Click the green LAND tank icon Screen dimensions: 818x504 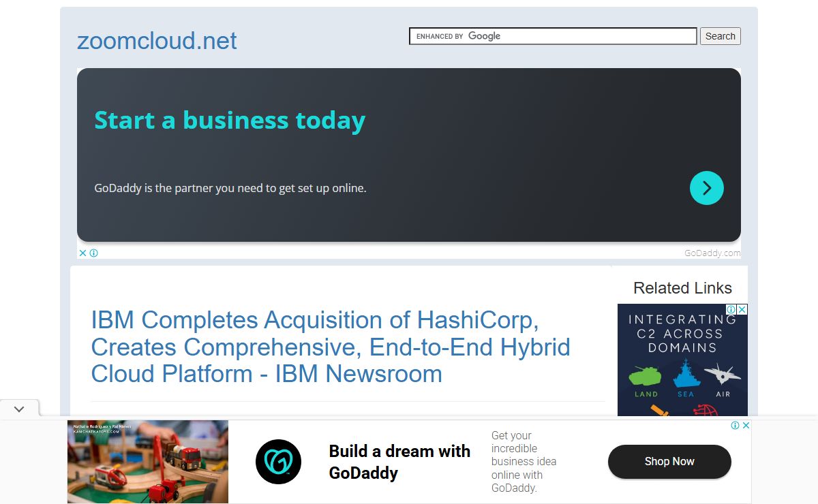click(646, 377)
